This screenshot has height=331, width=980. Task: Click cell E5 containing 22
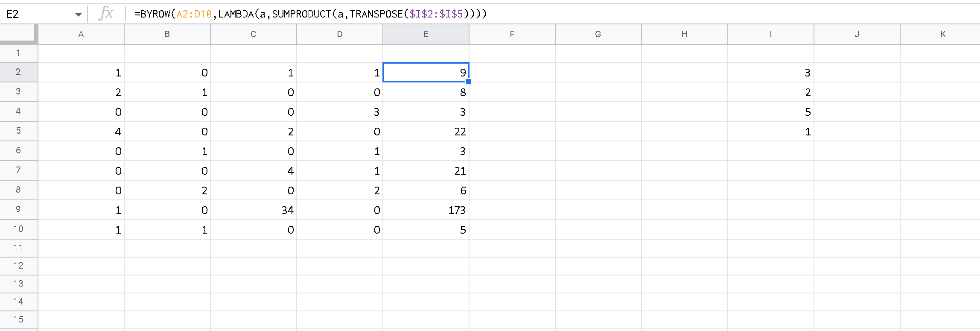coord(426,131)
